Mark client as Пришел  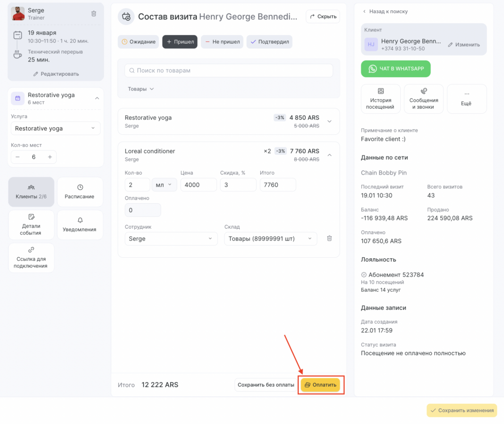pos(180,42)
